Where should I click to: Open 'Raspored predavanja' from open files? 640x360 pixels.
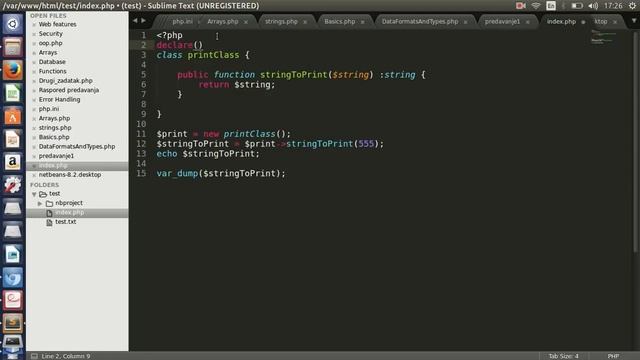point(69,90)
